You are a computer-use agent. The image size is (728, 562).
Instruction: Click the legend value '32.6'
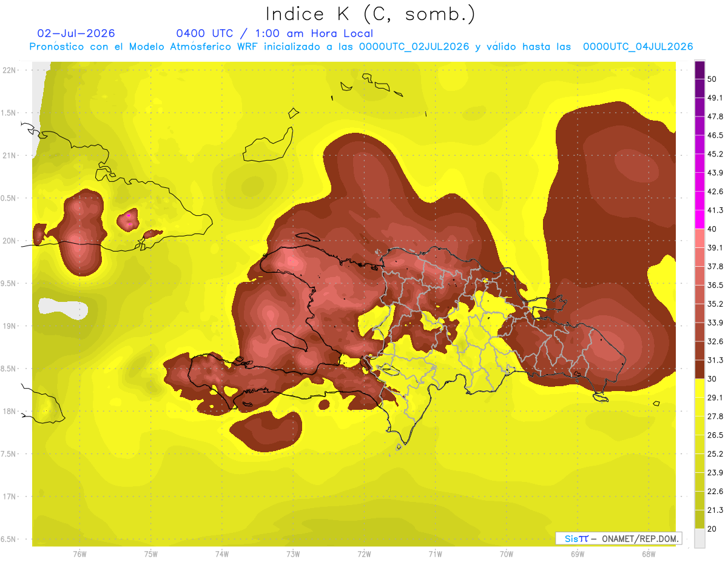coord(715,341)
